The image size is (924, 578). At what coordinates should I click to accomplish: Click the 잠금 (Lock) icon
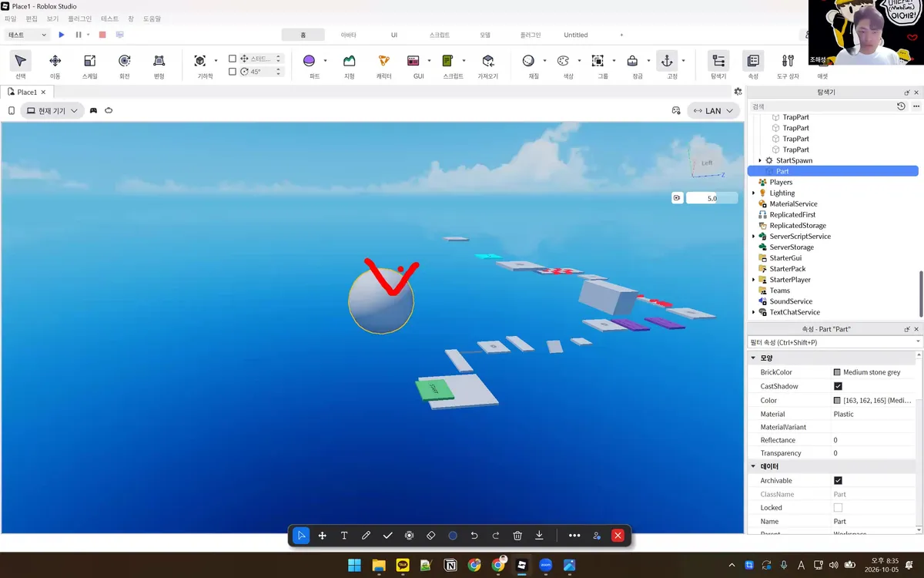632,61
